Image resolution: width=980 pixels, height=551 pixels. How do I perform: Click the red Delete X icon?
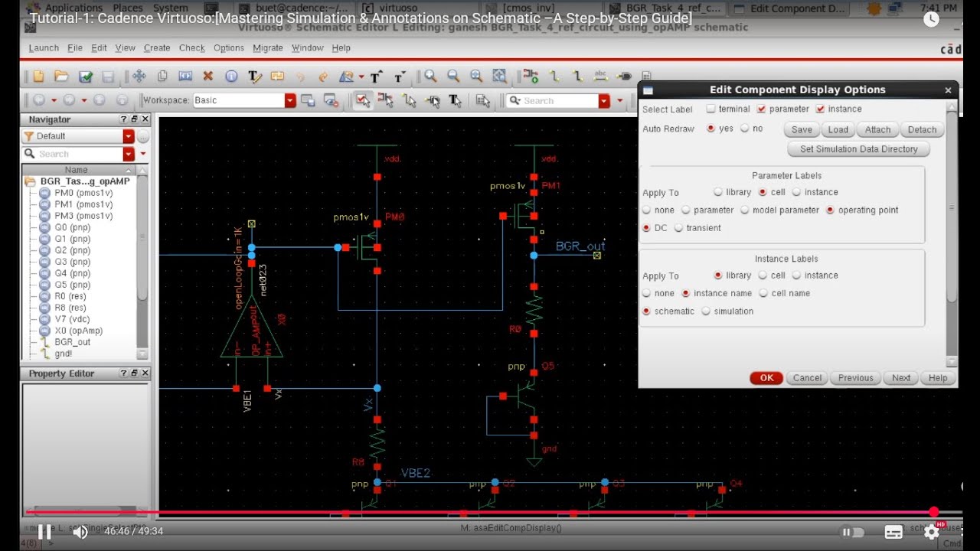coord(207,77)
